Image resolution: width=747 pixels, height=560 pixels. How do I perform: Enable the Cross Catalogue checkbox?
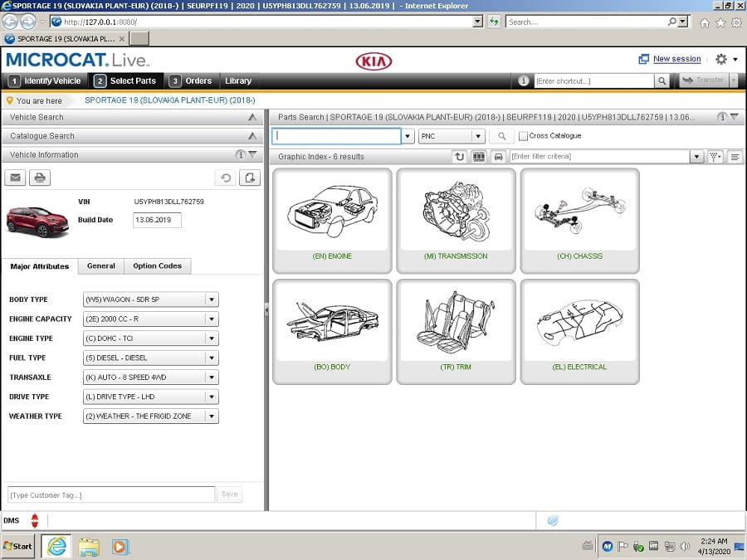(523, 136)
